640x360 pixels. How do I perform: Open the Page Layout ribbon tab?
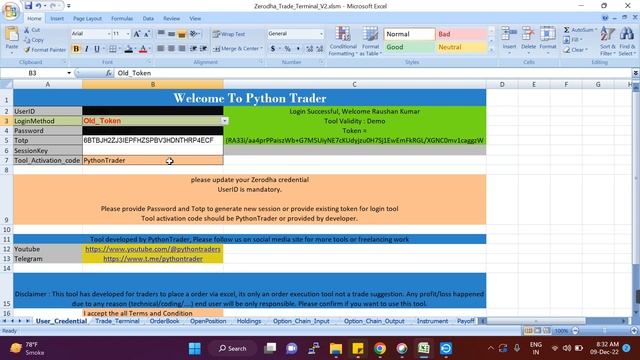pos(87,18)
